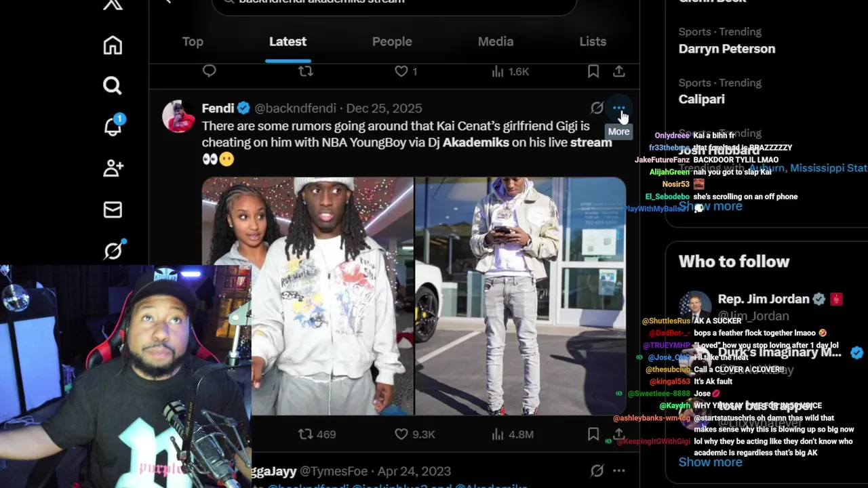Share the top tweet via upload icon
868x488 pixels.
click(x=618, y=71)
